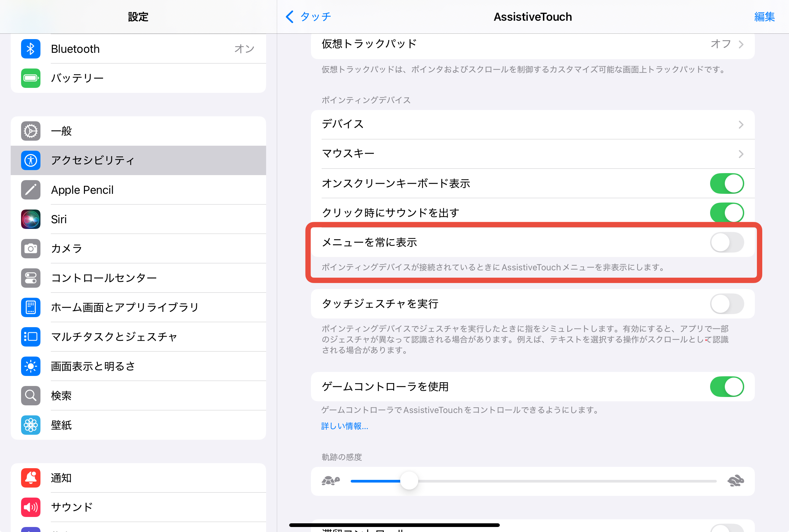Open Notifications via the bell icon
789x532 pixels.
[30, 478]
